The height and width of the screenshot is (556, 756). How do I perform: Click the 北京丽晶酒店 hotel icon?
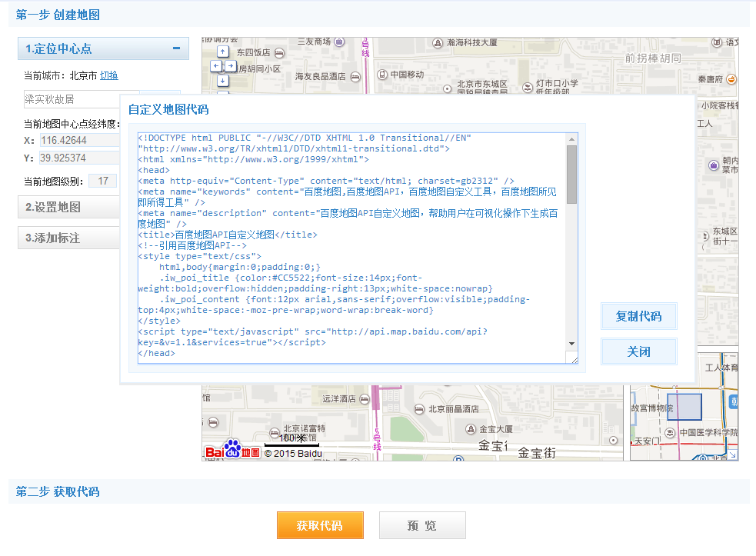(x=419, y=409)
